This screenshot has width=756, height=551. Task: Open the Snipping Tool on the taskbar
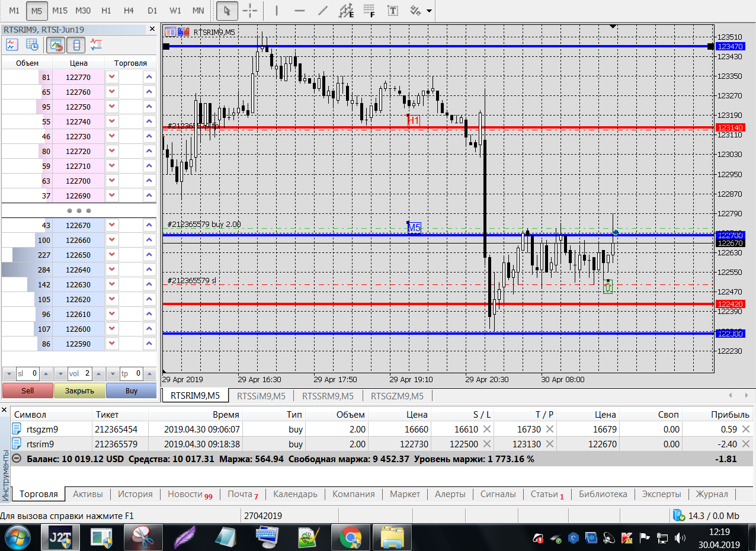point(143,538)
